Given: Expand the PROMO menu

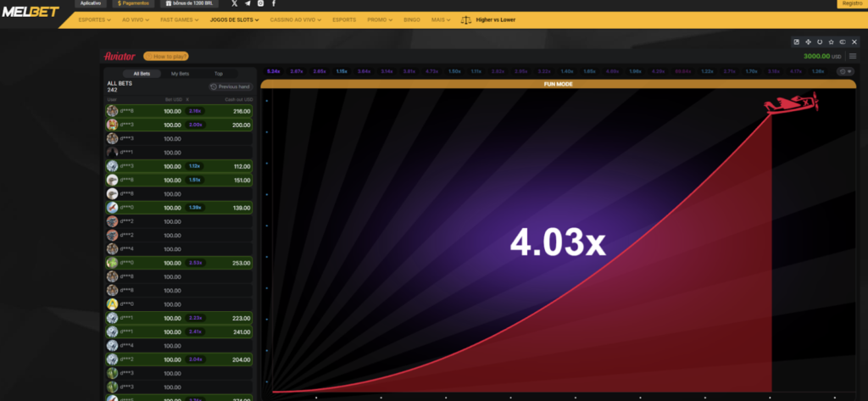Looking at the screenshot, I should click(x=380, y=20).
